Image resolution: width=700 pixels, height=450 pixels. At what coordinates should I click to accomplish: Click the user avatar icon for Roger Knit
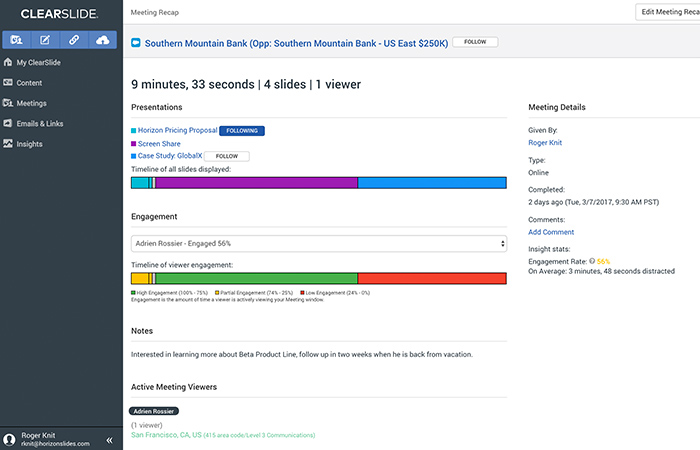[x=9, y=439]
